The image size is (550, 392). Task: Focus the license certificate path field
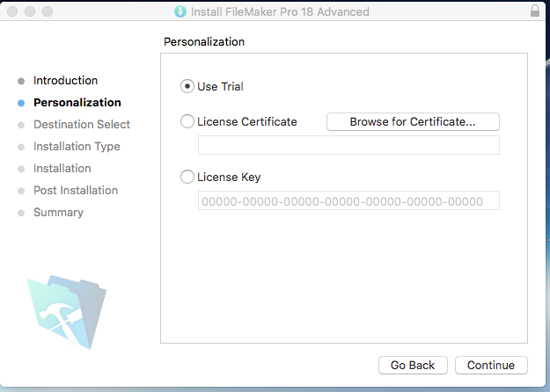(348, 145)
